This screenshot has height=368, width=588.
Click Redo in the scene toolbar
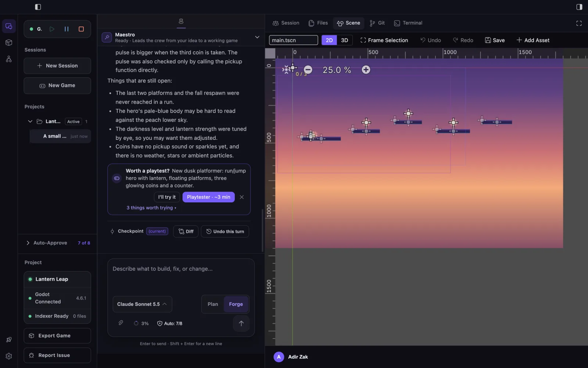click(x=463, y=40)
